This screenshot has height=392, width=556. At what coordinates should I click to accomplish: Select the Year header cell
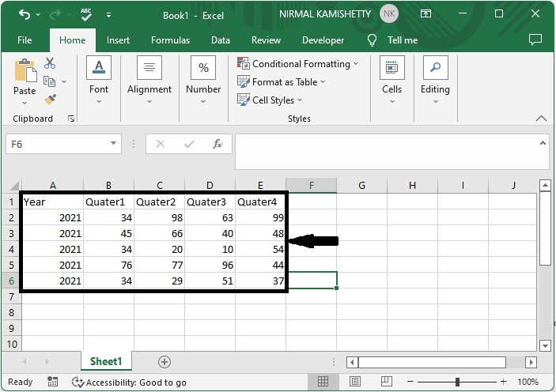pos(52,202)
